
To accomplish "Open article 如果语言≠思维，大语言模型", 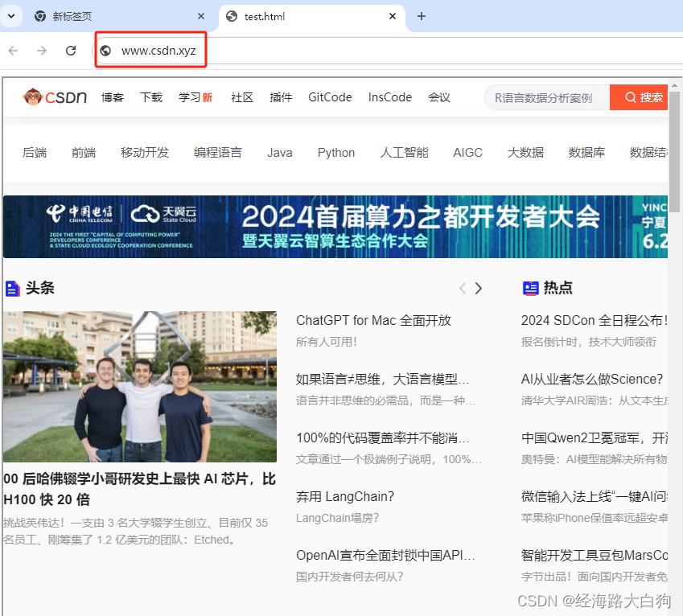I will [382, 380].
